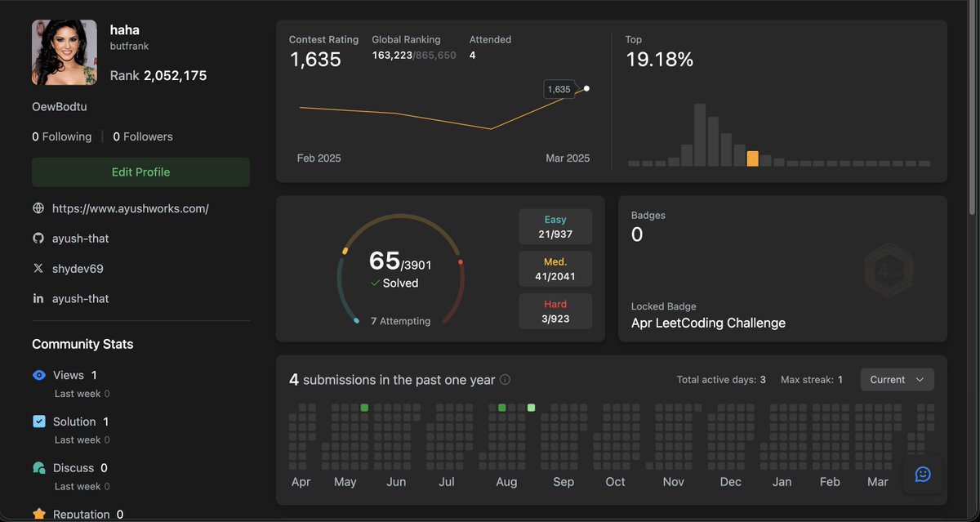Click the highlighted orange bar in rating histogram
Image resolution: width=980 pixels, height=522 pixels.
(x=752, y=158)
